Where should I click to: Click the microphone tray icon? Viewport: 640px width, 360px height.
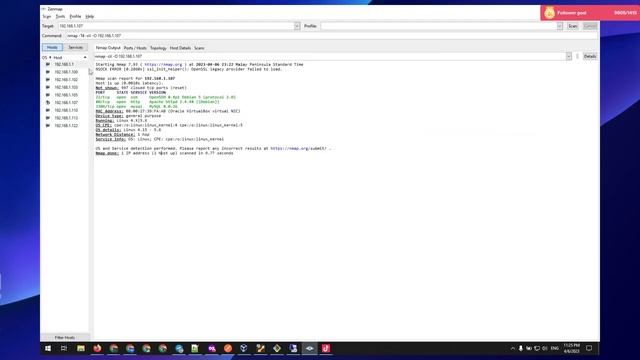point(521,348)
